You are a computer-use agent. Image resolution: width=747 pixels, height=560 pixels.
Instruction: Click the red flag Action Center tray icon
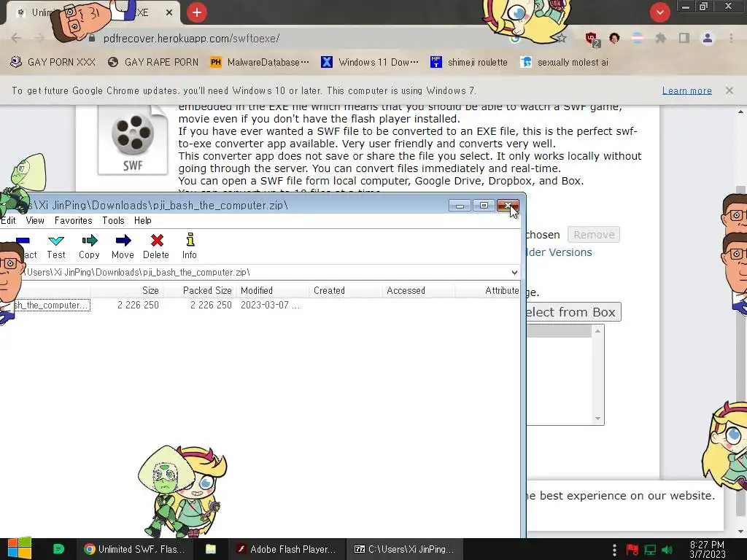pyautogui.click(x=632, y=550)
